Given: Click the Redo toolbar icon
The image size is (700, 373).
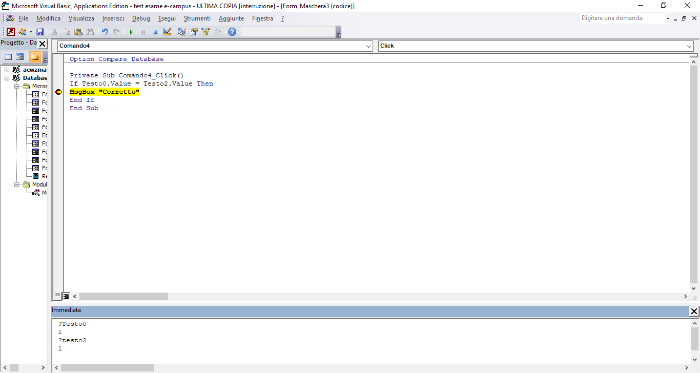Looking at the screenshot, I should tap(117, 32).
